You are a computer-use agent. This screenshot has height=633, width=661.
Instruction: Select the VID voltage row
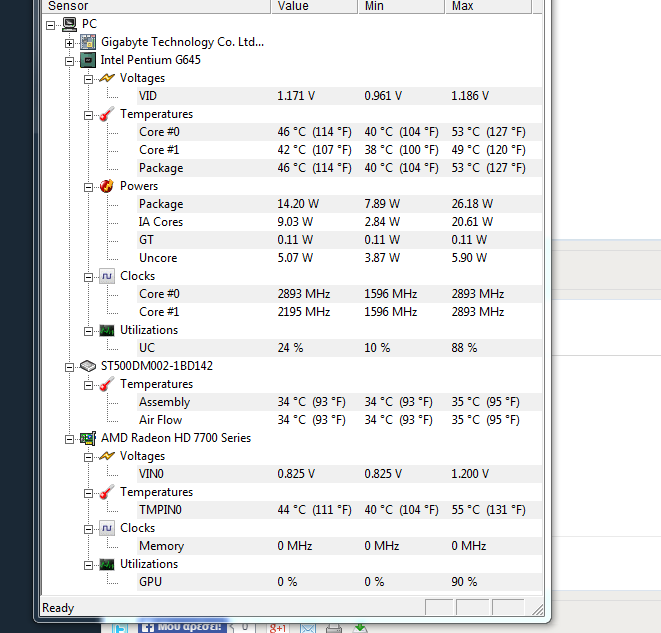[x=339, y=96]
